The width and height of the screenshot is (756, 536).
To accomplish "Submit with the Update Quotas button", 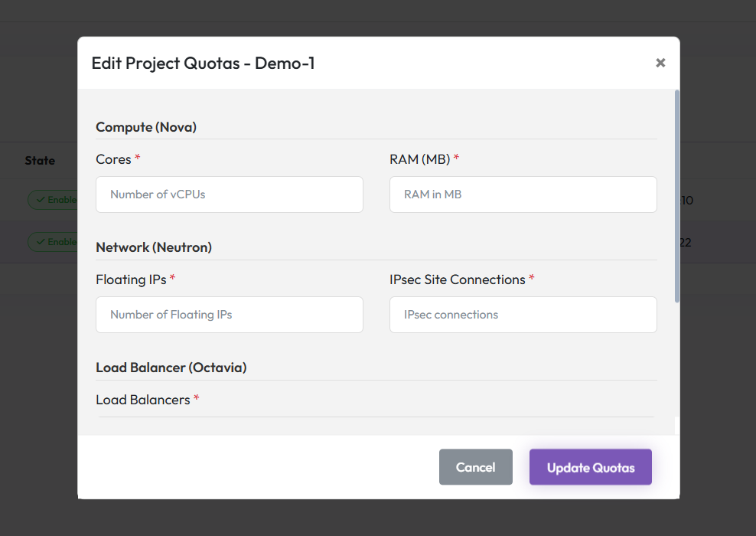I will pyautogui.click(x=590, y=467).
